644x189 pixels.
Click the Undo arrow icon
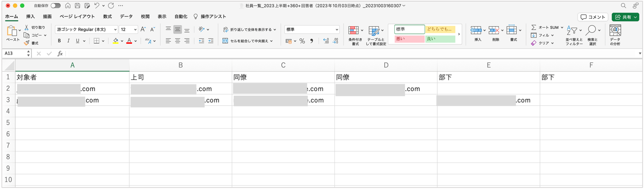(97, 5)
